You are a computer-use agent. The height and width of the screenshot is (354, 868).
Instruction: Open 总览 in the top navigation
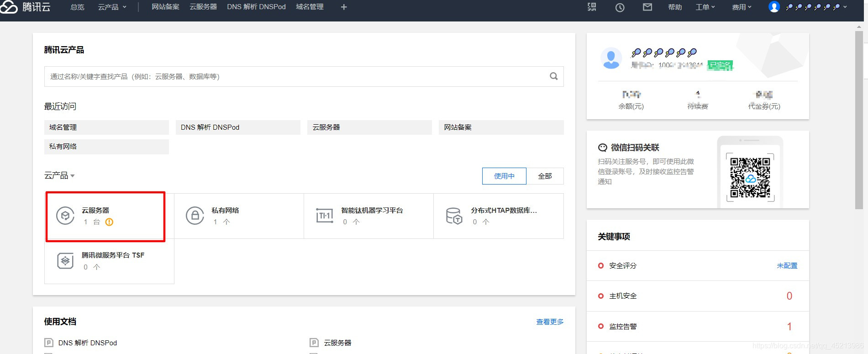(x=77, y=7)
